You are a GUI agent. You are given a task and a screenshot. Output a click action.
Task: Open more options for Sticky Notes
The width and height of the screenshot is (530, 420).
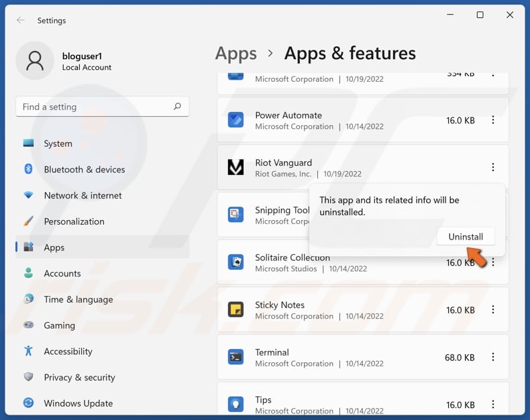[493, 310]
